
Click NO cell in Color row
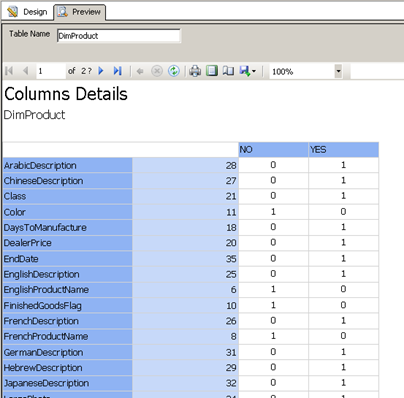[273, 212]
